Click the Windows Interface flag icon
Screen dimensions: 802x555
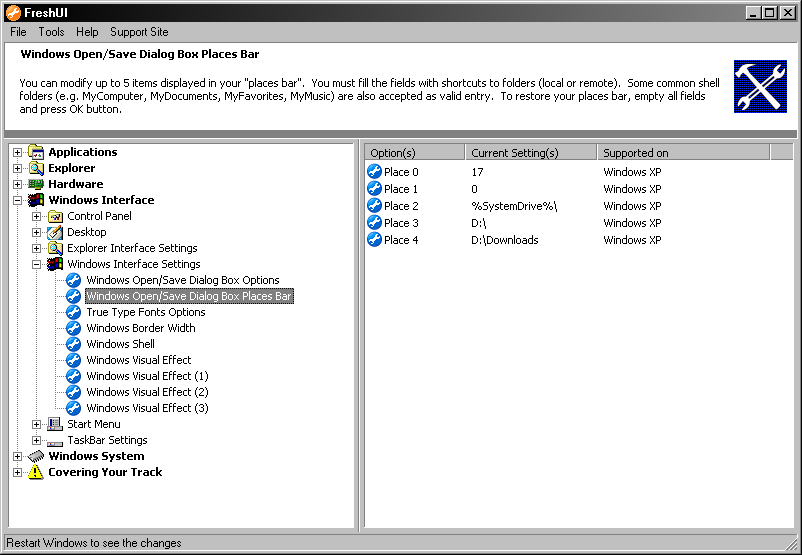pos(36,200)
